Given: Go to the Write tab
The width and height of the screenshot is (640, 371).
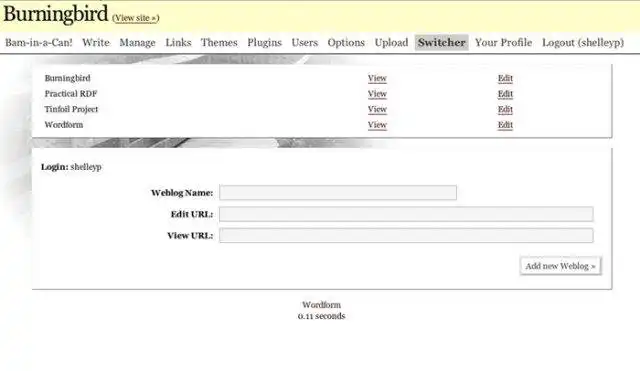Looking at the screenshot, I should (96, 42).
